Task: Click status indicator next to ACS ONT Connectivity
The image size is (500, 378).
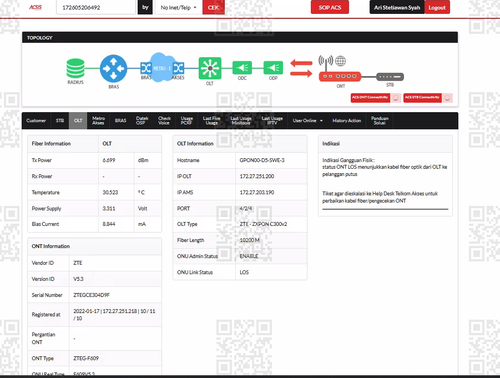Action: pyautogui.click(x=396, y=98)
